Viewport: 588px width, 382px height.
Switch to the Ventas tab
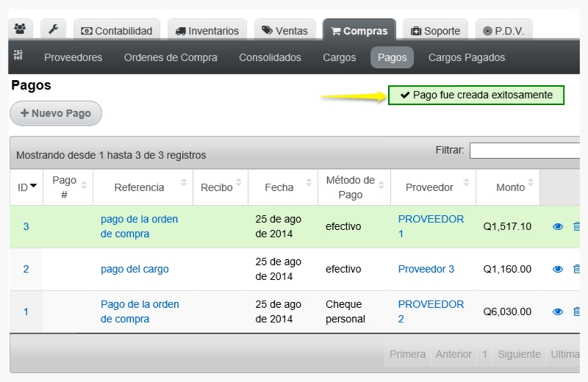284,29
